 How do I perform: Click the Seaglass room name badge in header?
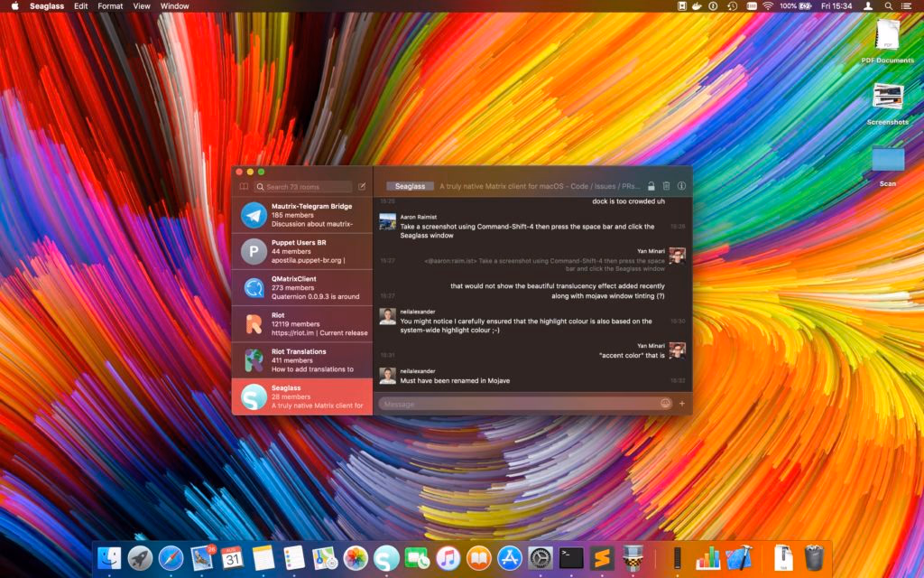tap(411, 186)
